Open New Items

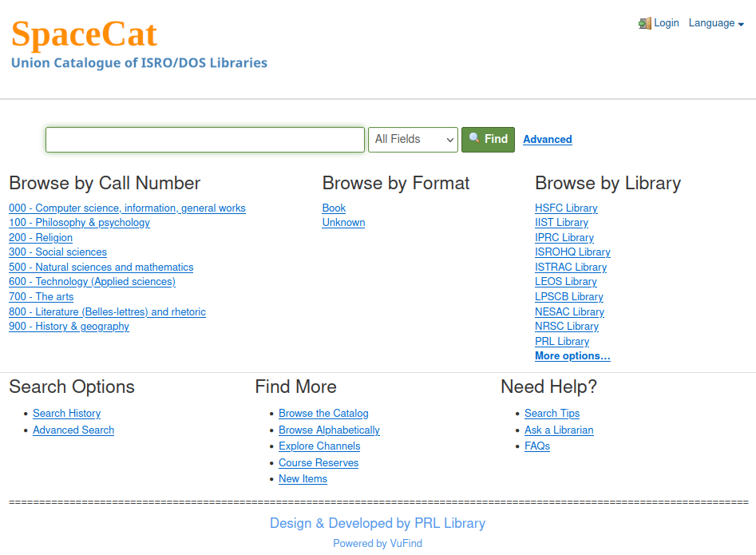303,479
